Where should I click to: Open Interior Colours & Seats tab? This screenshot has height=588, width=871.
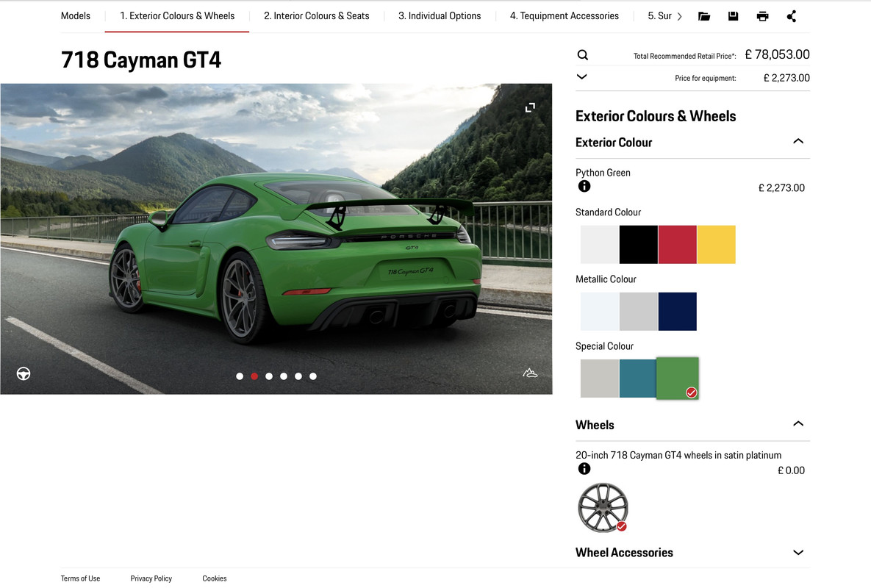pyautogui.click(x=317, y=16)
